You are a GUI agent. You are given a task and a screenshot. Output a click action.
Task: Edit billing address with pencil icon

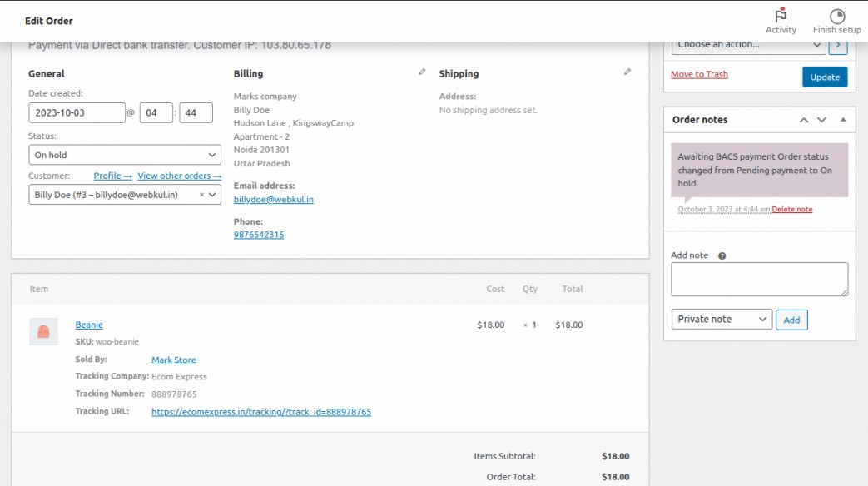422,72
